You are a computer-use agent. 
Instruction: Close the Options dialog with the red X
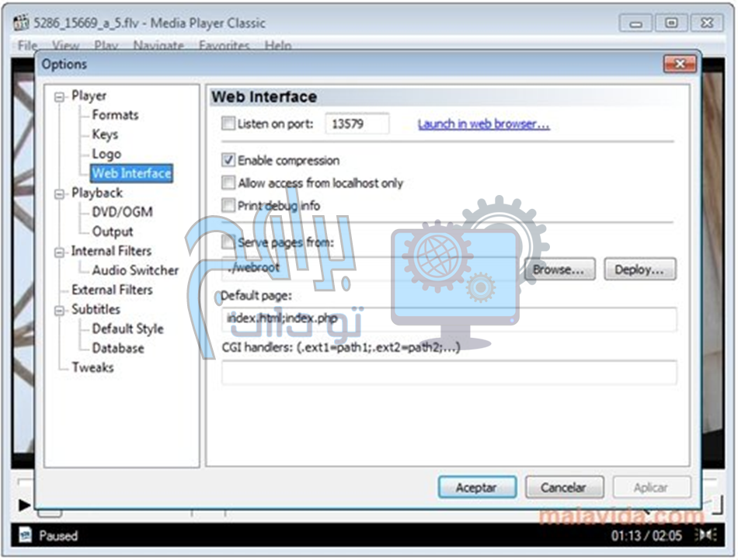pos(680,64)
